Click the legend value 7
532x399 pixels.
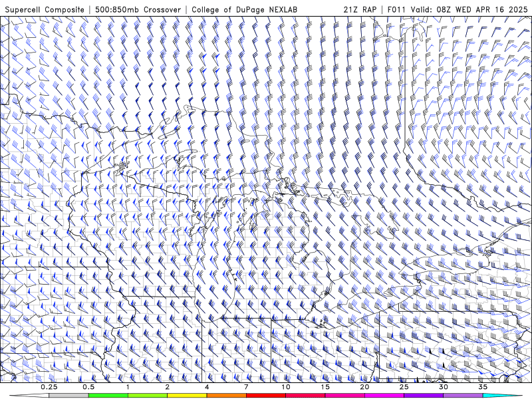coord(246,387)
